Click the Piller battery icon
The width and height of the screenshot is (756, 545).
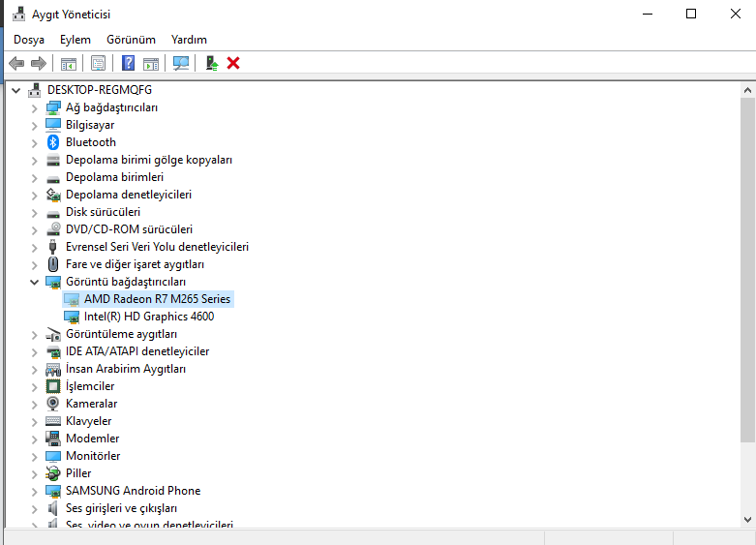53,473
